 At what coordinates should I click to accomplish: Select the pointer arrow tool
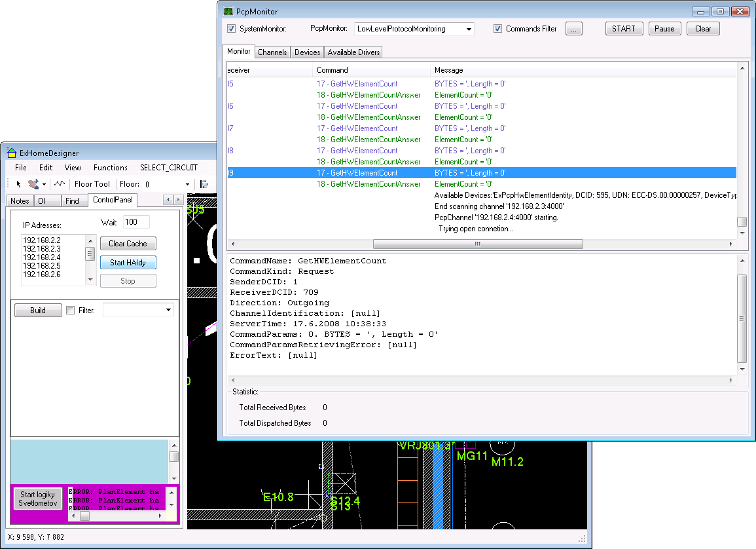click(x=18, y=184)
